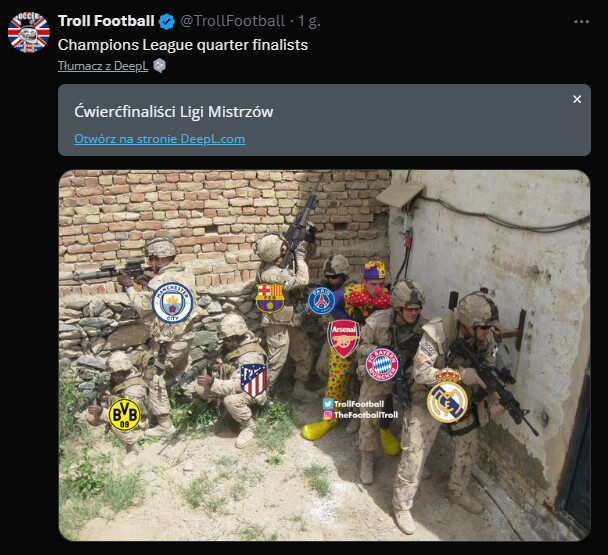Click the blue verified badge icon
This screenshot has height=555, width=608.
167,21
